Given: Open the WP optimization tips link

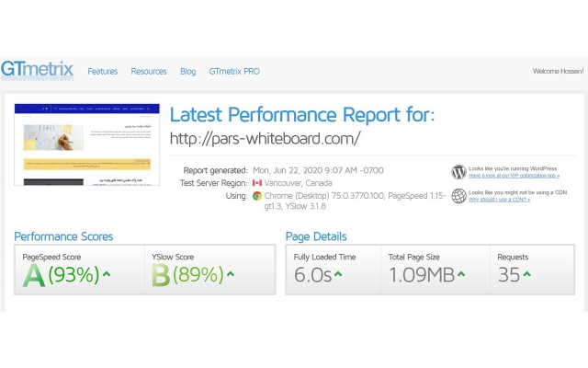Looking at the screenshot, I should click(514, 176).
